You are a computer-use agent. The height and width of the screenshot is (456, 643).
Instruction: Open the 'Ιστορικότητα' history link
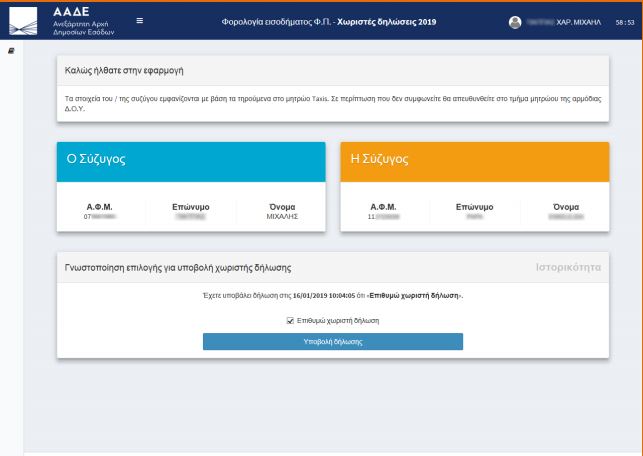(569, 268)
